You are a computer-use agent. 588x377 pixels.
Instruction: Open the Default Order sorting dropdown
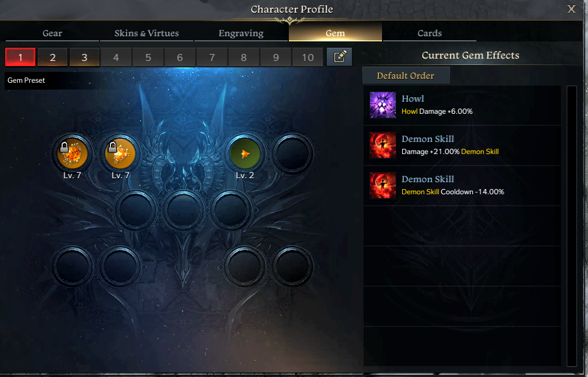[x=406, y=75]
